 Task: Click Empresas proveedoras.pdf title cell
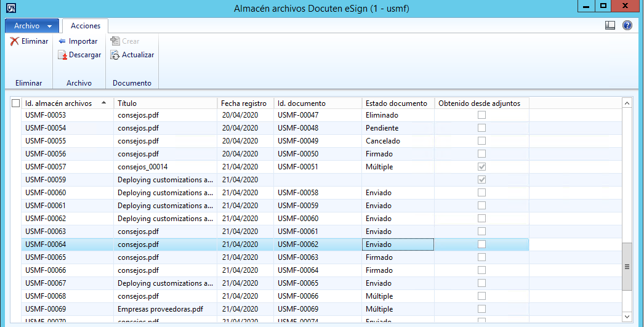[x=166, y=309]
